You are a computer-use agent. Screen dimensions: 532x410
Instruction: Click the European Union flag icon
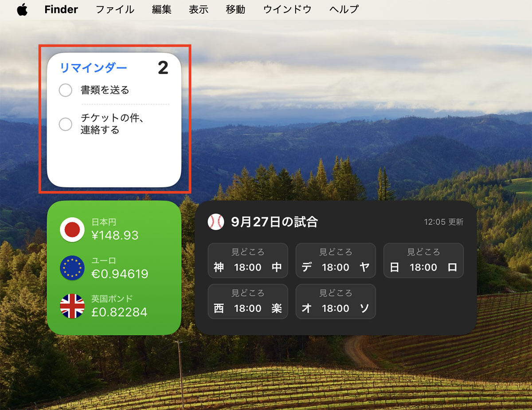click(72, 268)
